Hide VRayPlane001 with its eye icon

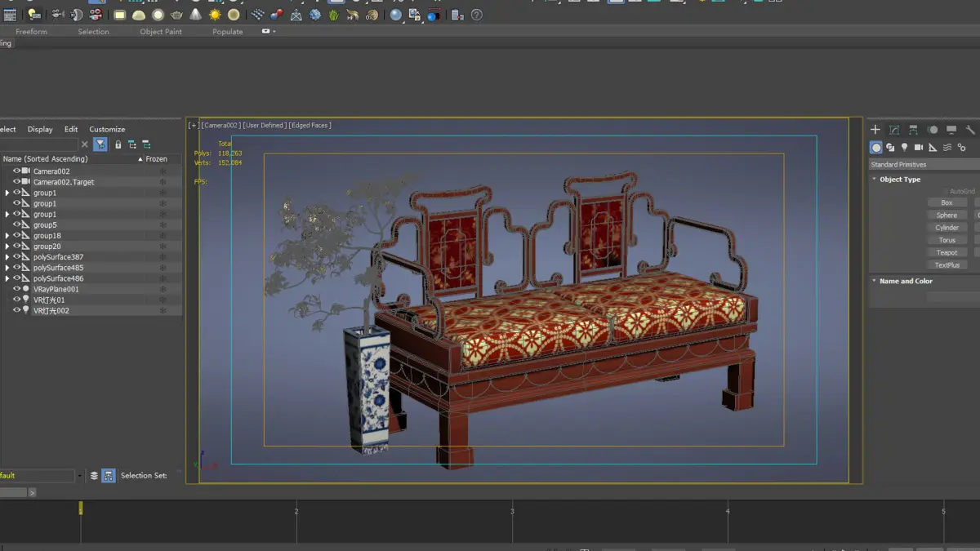pyautogui.click(x=17, y=289)
